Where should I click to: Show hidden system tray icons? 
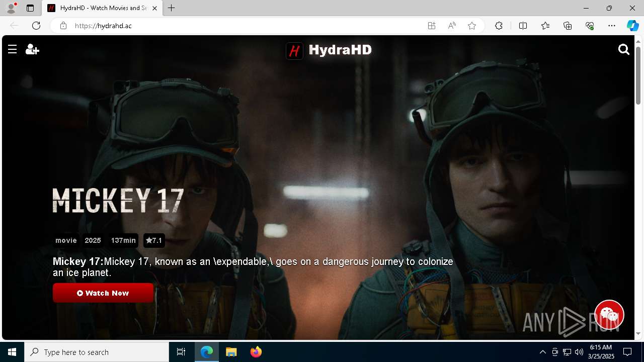[542, 352]
